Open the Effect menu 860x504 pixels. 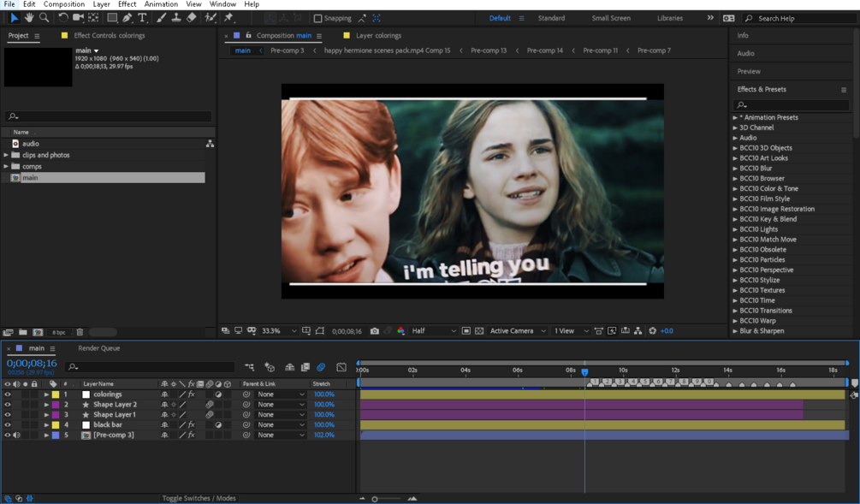(128, 4)
